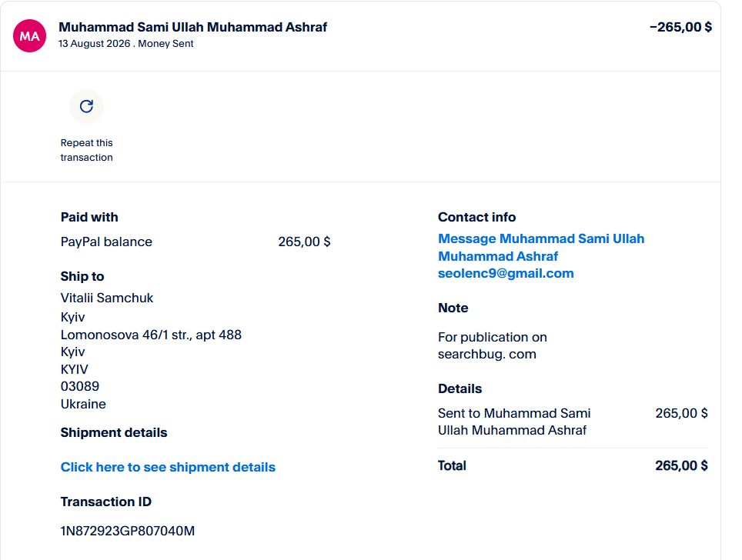Click the Ship to name Vitalii Samchuk
742x560 pixels.
(107, 298)
